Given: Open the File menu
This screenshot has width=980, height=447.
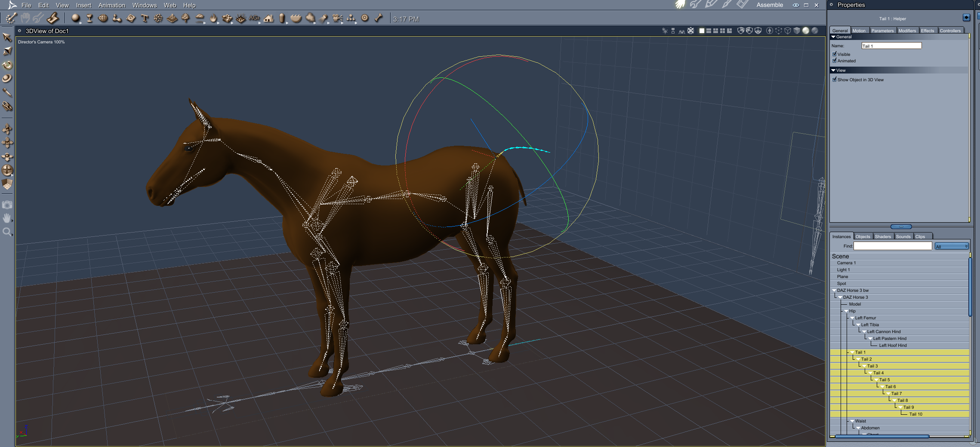Looking at the screenshot, I should 26,5.
